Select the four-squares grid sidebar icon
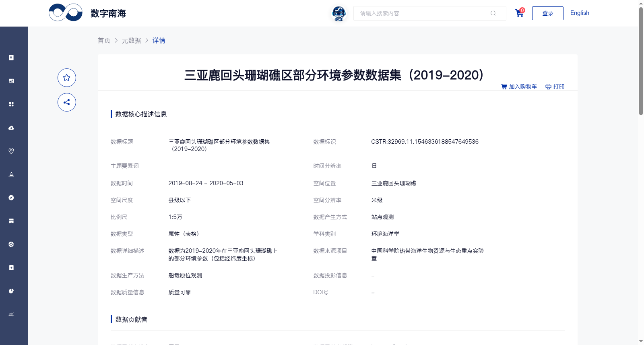This screenshot has width=644, height=345. [x=11, y=104]
